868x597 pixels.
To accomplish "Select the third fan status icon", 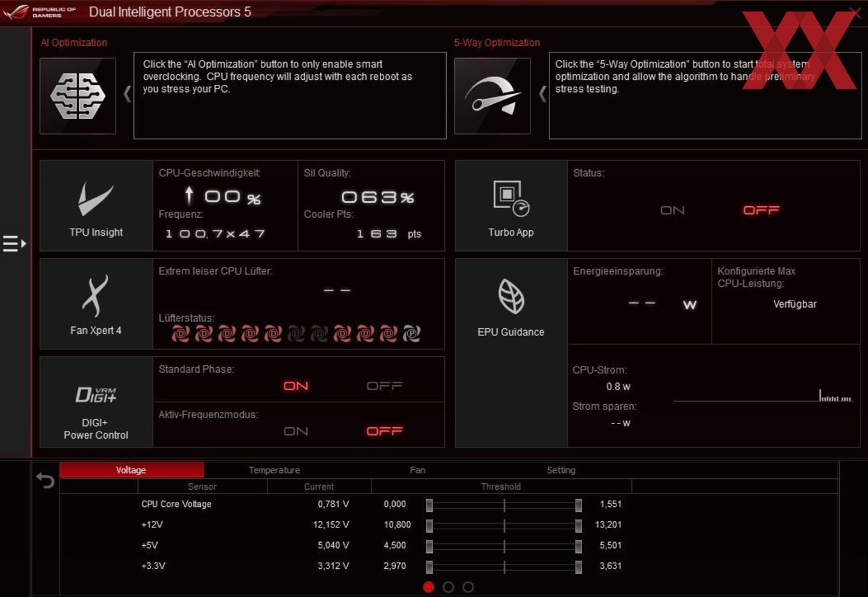I will (227, 333).
